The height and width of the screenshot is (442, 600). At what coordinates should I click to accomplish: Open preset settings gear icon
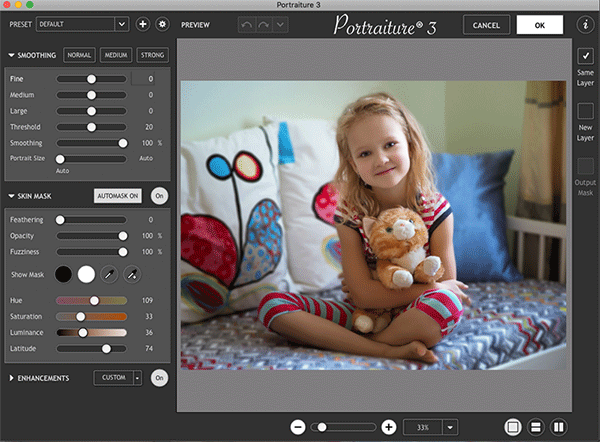163,24
